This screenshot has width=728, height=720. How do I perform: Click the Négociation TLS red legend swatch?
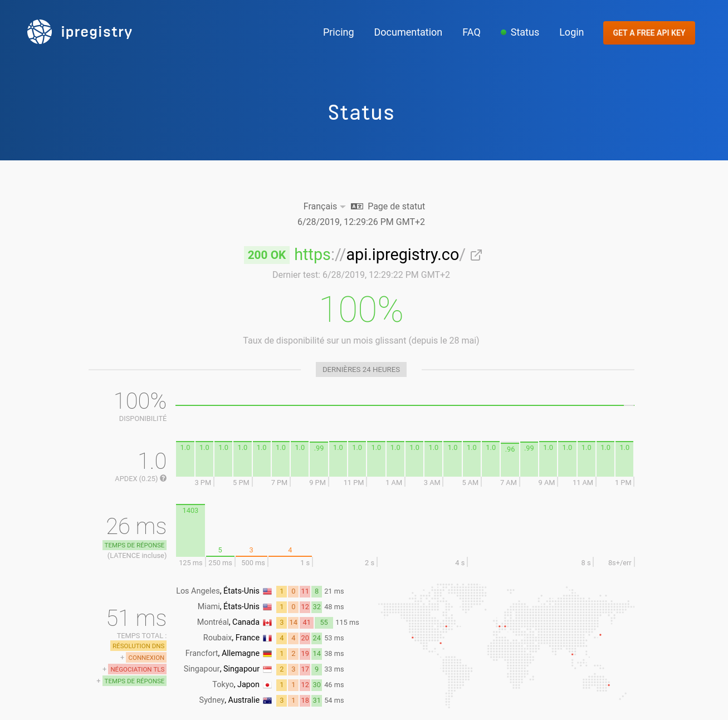(138, 669)
